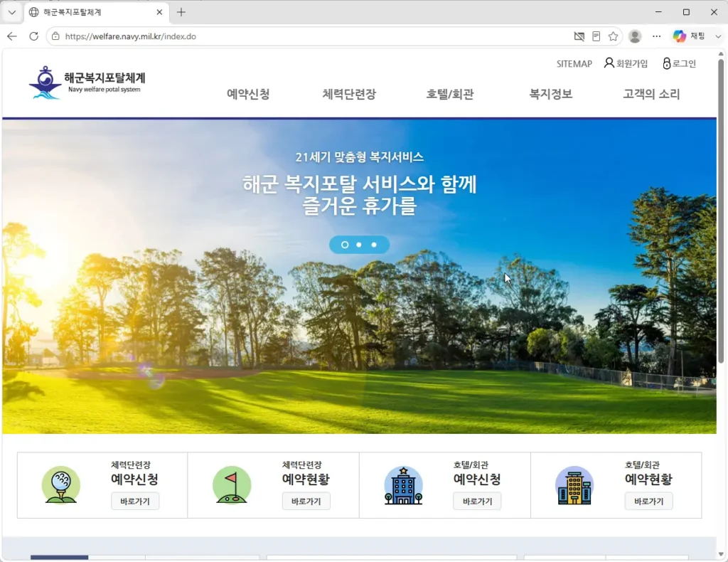Expand the chevron next to 채팅

(718, 36)
